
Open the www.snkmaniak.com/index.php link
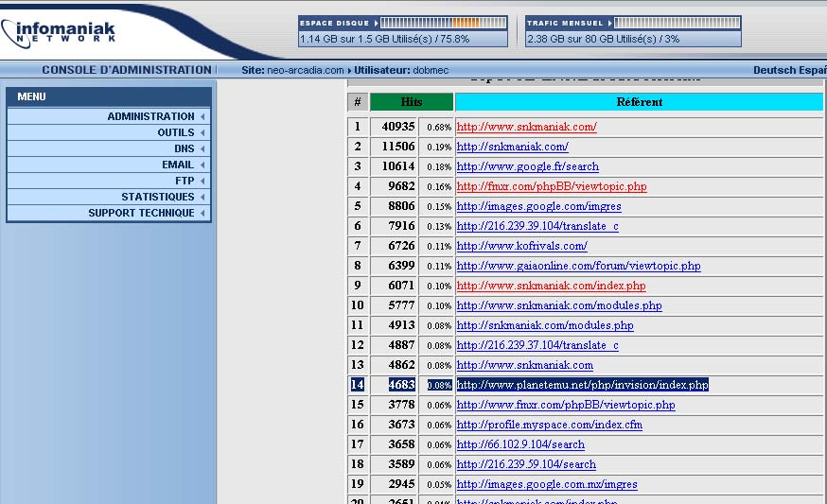click(x=551, y=286)
